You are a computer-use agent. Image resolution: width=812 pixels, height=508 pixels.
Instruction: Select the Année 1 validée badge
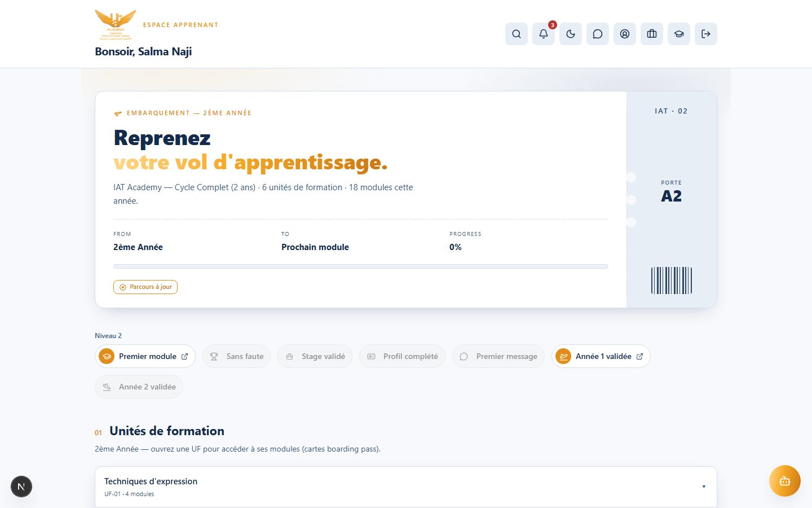click(x=601, y=356)
